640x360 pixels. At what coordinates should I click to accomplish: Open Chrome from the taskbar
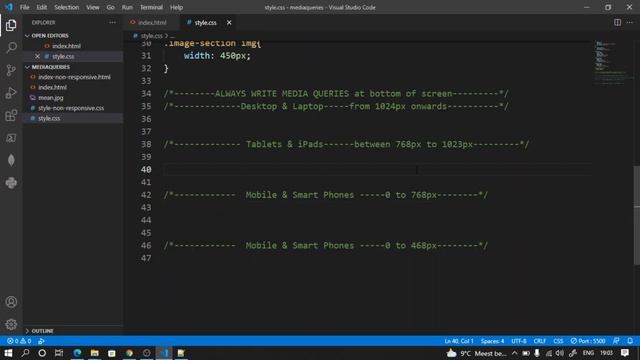(129, 353)
